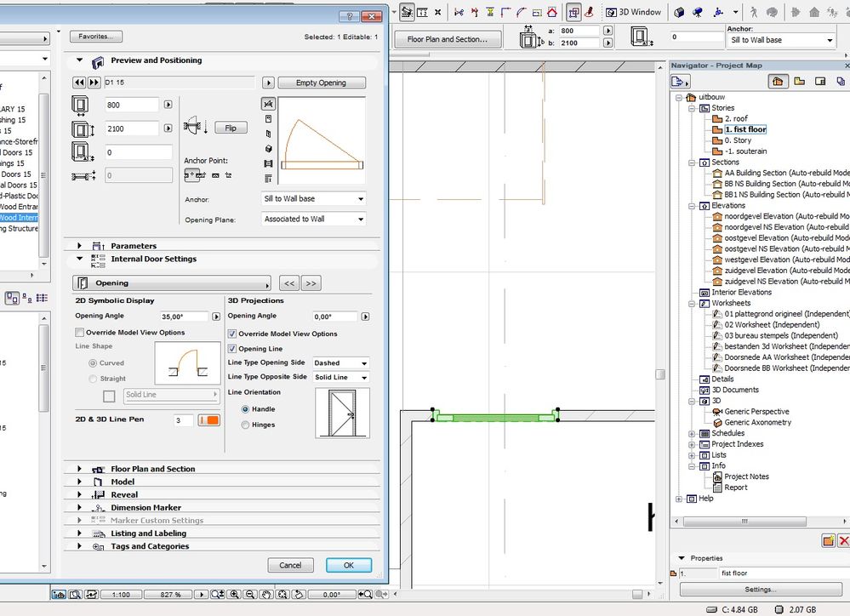
Task: Click the door width field showing 800
Action: 132,105
